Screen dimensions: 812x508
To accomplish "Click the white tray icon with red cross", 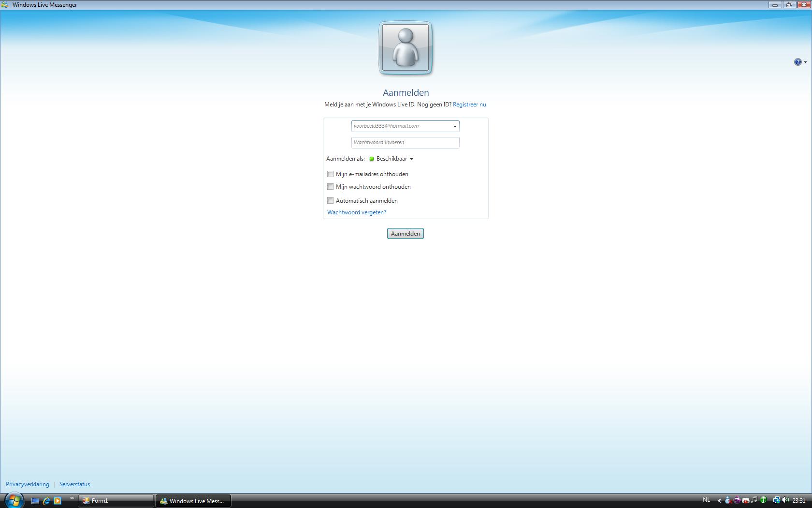I will click(745, 500).
